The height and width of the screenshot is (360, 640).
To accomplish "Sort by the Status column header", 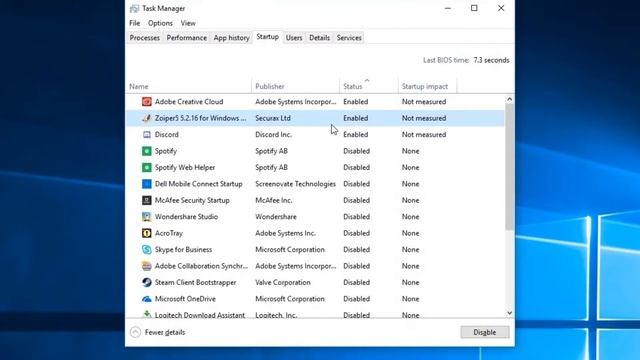I will [x=369, y=86].
